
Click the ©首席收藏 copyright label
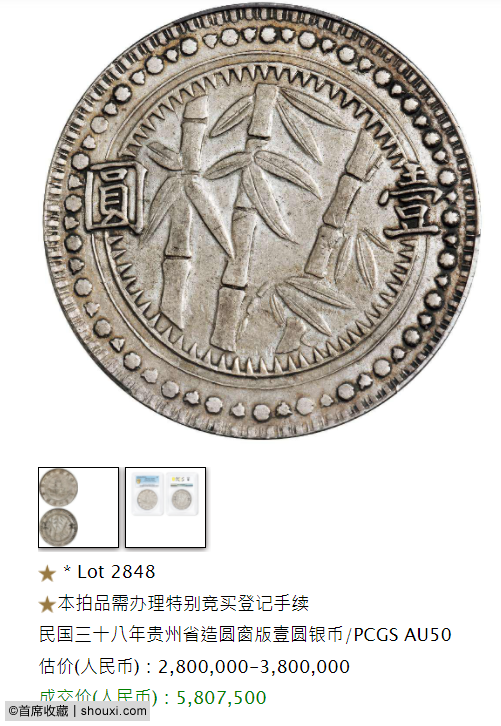[38, 711]
